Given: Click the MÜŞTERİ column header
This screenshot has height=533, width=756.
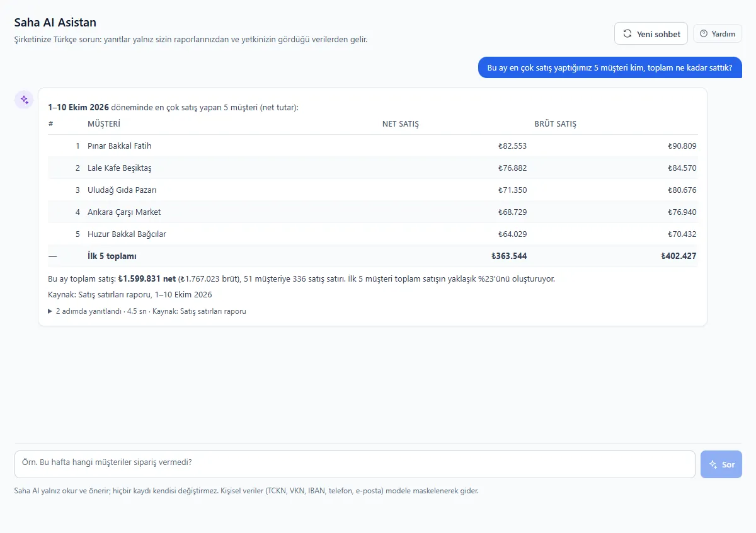Looking at the screenshot, I should point(104,124).
